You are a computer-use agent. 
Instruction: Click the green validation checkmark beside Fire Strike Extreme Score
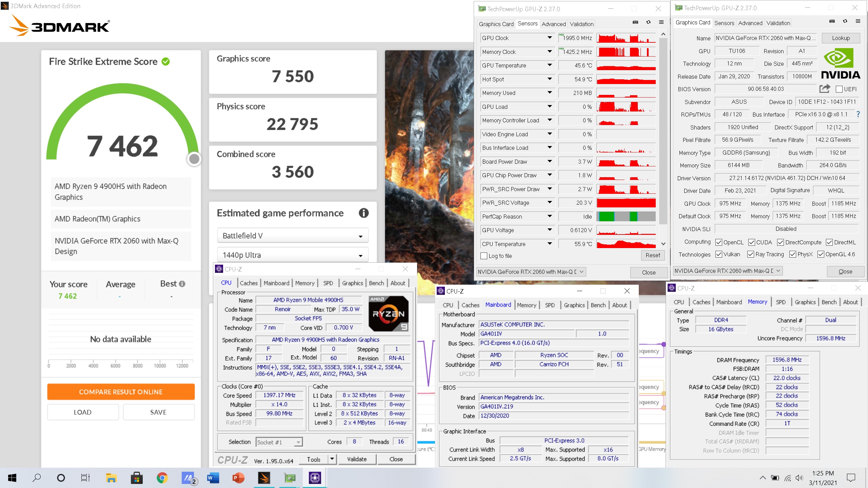[x=165, y=62]
